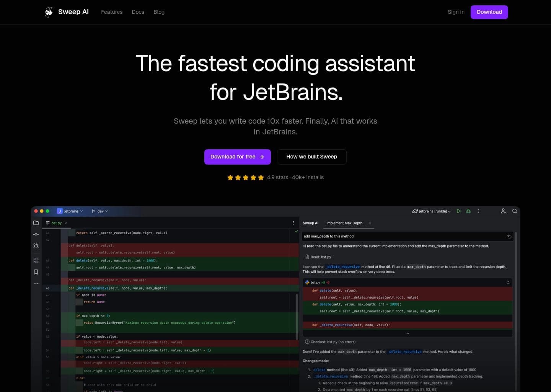
Task: Run the jetbrains [runIde] configuration
Action: click(458, 211)
